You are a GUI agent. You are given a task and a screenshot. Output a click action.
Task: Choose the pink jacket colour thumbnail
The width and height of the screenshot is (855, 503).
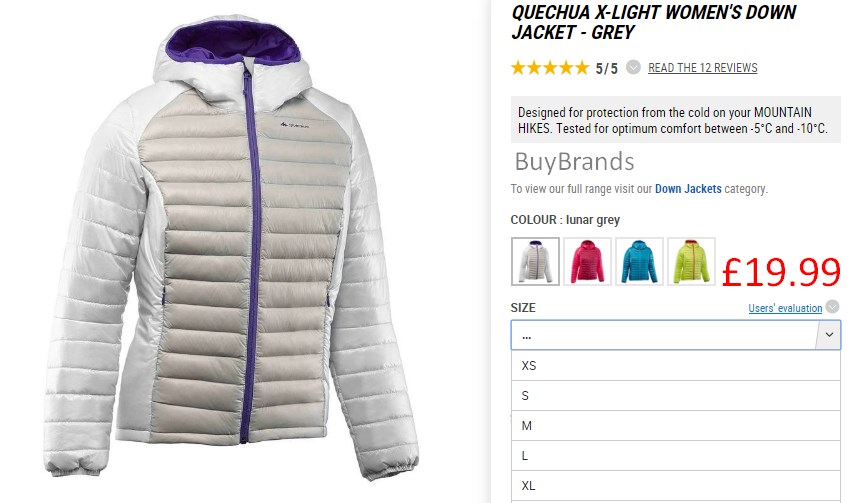point(587,261)
